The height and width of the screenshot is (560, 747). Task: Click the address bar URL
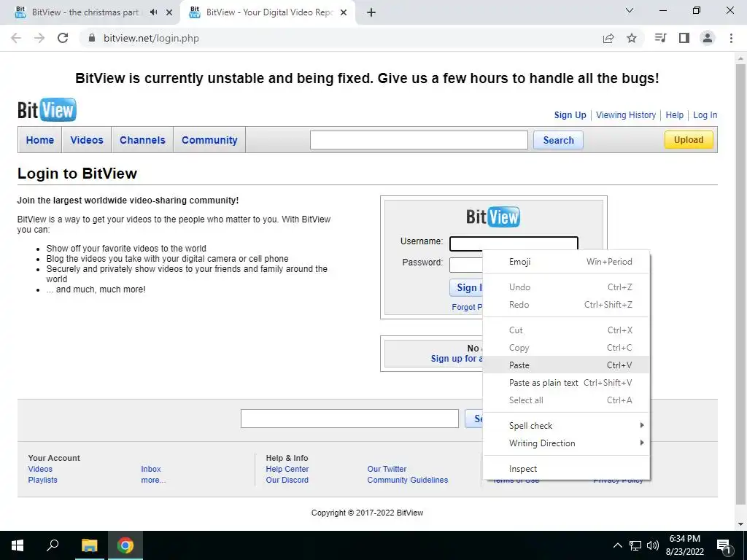152,38
